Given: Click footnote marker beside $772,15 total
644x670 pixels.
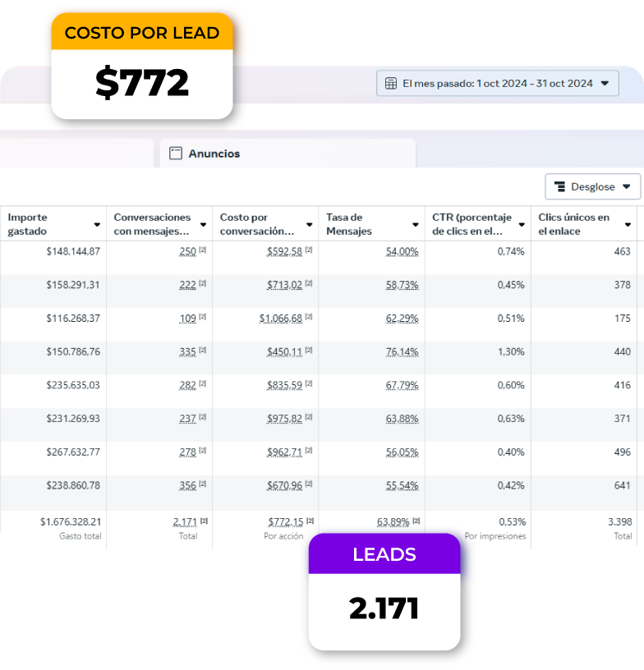Looking at the screenshot, I should (x=310, y=521).
